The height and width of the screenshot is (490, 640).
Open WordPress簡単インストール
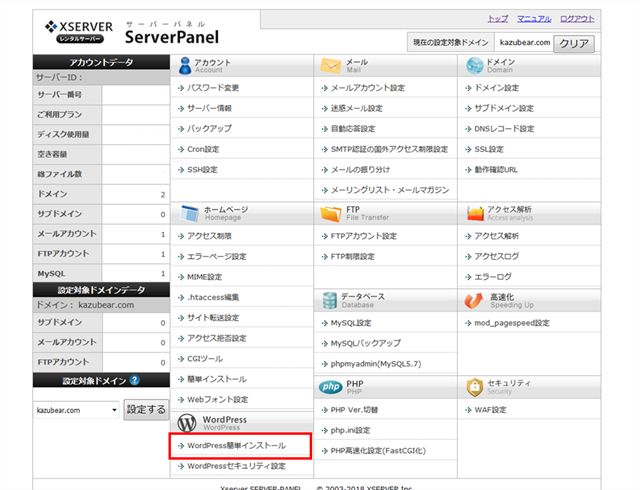[236, 445]
